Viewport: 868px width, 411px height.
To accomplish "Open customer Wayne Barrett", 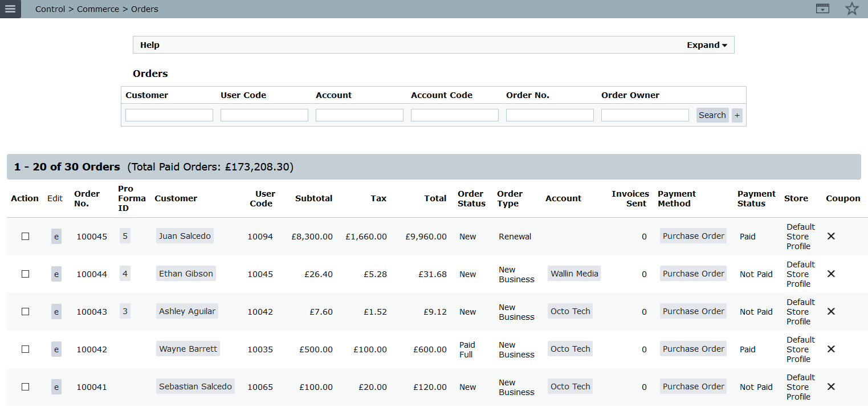I will 188,349.
